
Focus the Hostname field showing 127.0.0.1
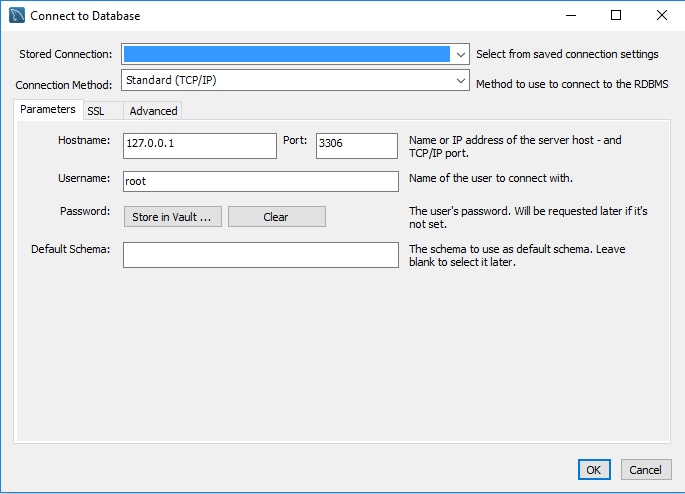(x=199, y=146)
